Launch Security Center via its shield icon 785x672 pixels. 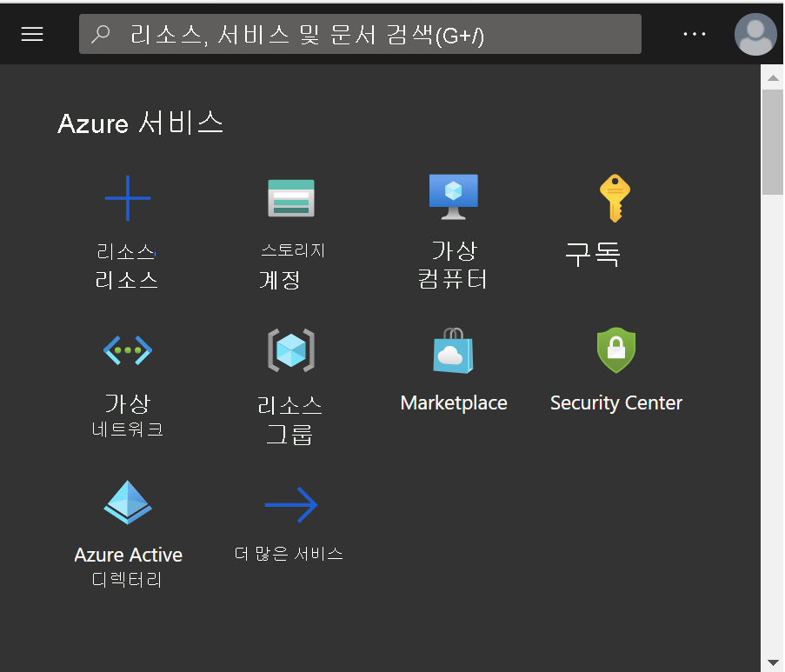615,350
